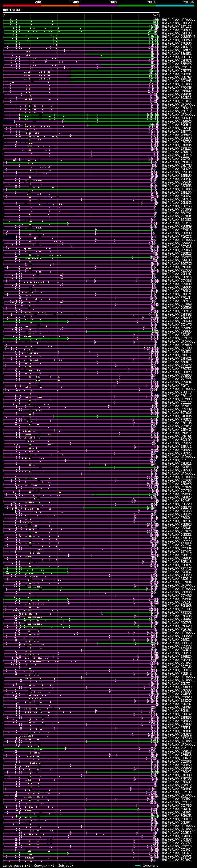
Task: Select hit label UniRef100_A7Q4M9
Action: click(177, 88)
